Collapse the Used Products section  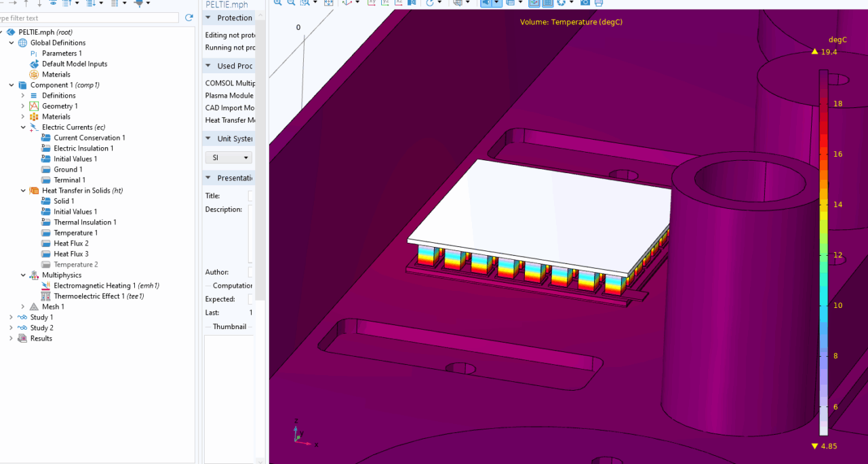(208, 66)
